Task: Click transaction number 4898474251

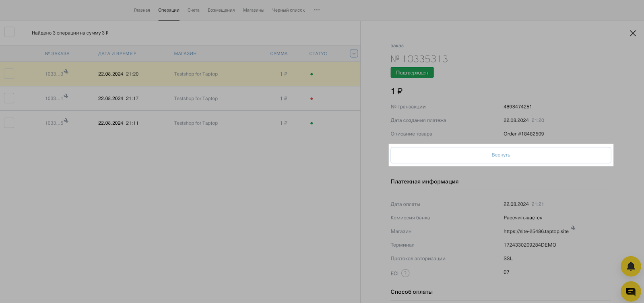Action: coord(518,107)
